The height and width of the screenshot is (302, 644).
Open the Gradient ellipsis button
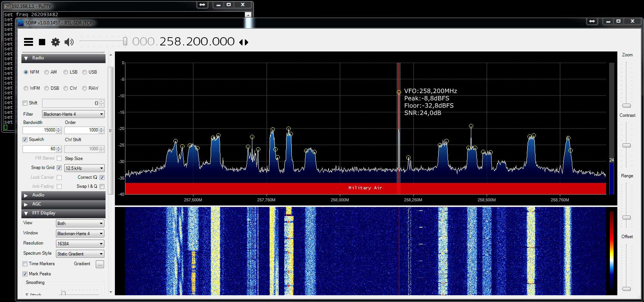click(x=100, y=264)
